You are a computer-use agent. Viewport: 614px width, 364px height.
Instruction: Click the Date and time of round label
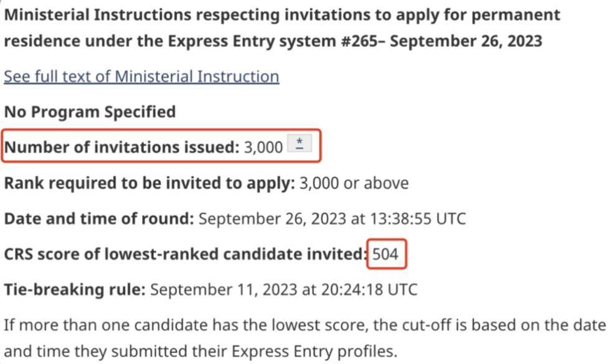pos(99,219)
